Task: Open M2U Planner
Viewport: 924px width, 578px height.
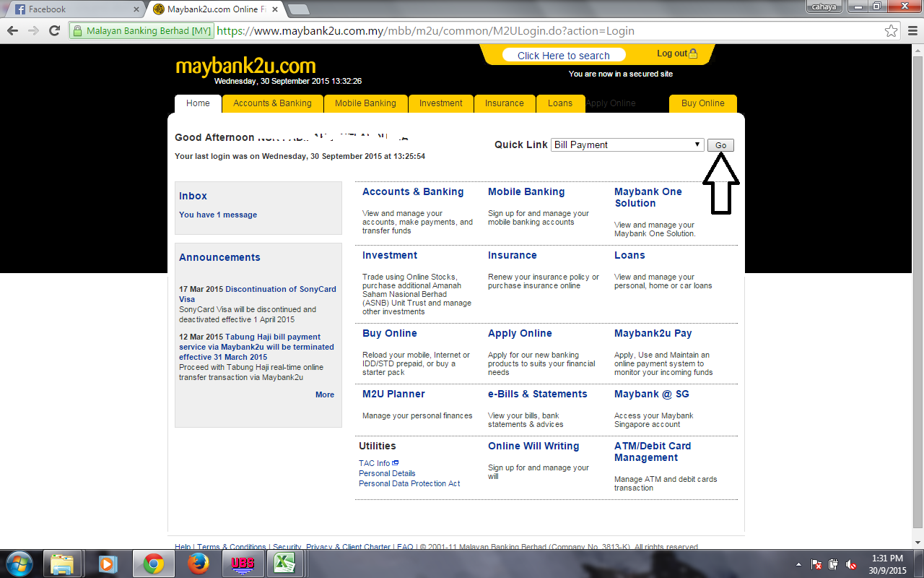Action: tap(393, 394)
